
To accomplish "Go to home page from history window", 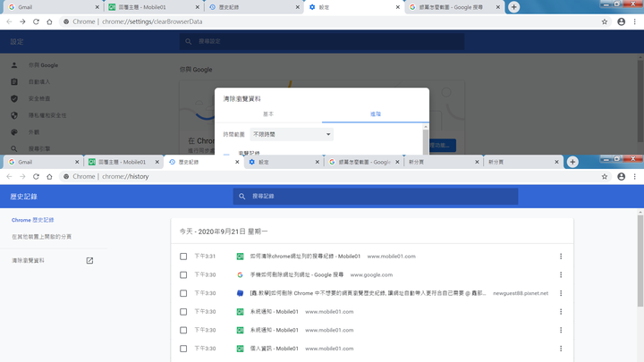I will pos(49,176).
